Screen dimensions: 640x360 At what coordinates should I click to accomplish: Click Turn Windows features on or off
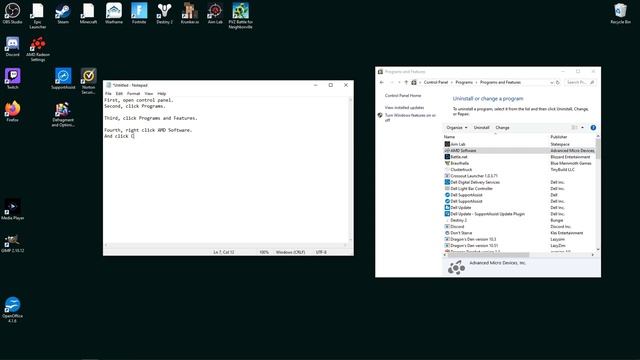click(x=410, y=118)
